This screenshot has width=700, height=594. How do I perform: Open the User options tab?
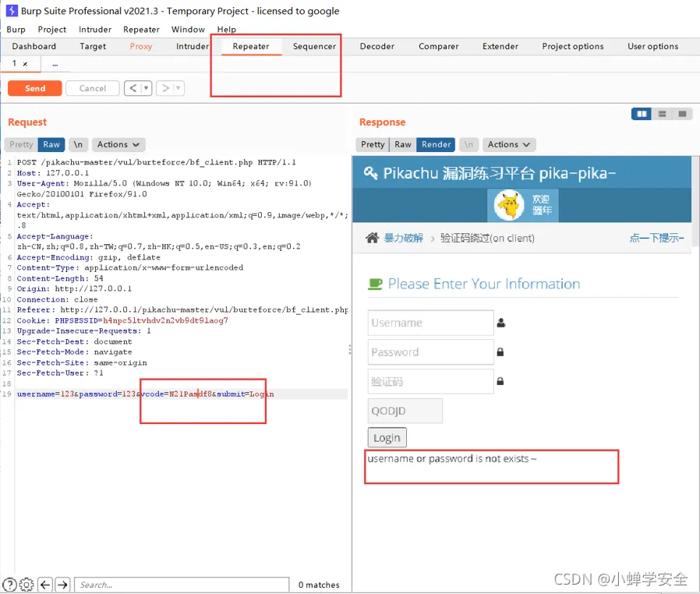pyautogui.click(x=652, y=47)
